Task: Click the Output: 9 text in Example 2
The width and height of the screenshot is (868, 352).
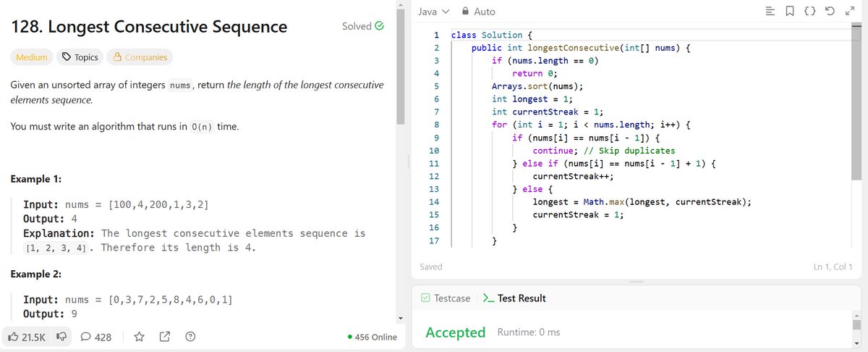Action: (x=51, y=314)
